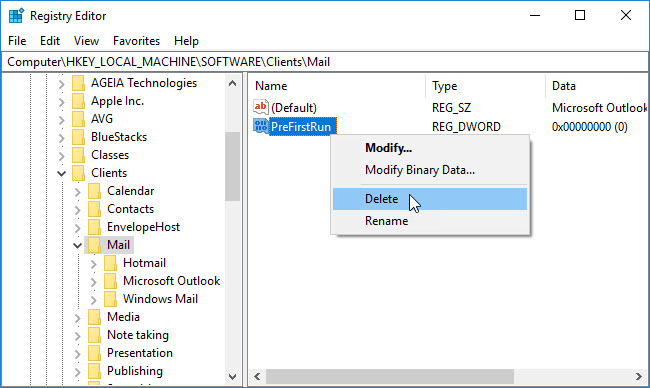
Task: Click the (Default) string value icon
Action: (x=261, y=107)
